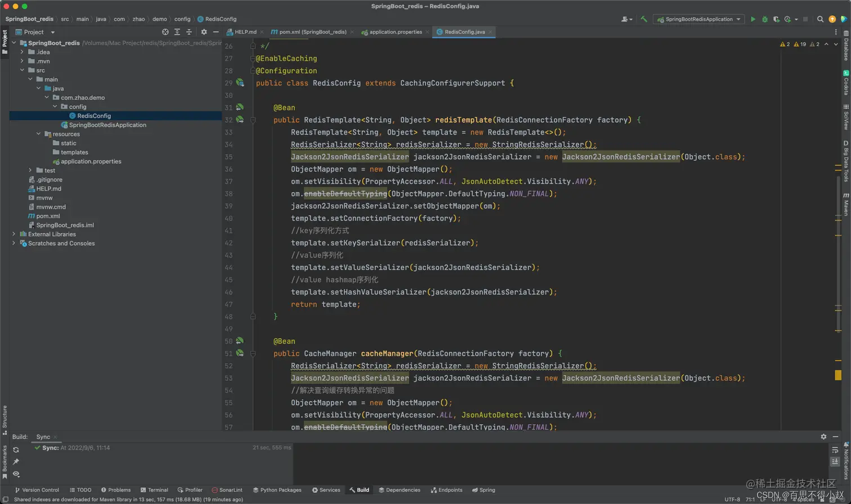Viewport: 851px width, 504px height.
Task: Click the locate-in-project crosshair icon
Action: coord(165,32)
